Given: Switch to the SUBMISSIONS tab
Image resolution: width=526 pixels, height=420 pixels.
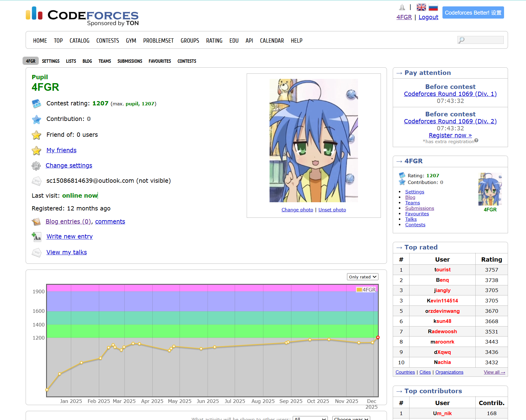Looking at the screenshot, I should coord(130,61).
